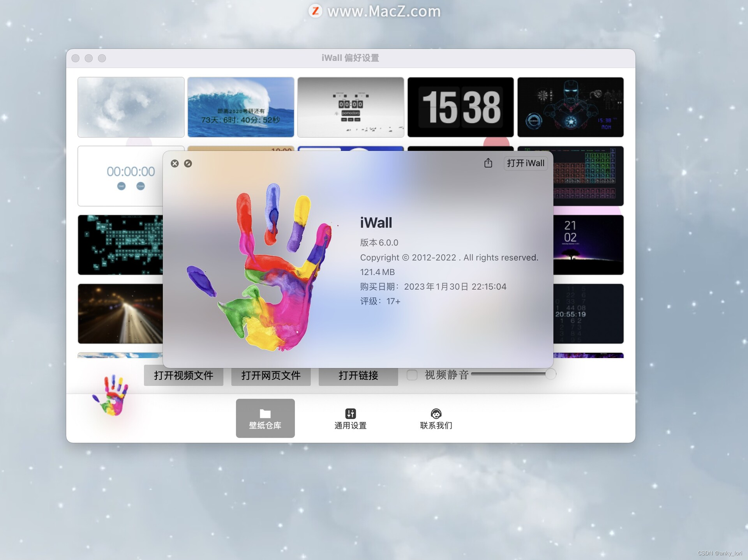Click the small handprint logo at bottom left
748x560 pixels.
point(111,395)
